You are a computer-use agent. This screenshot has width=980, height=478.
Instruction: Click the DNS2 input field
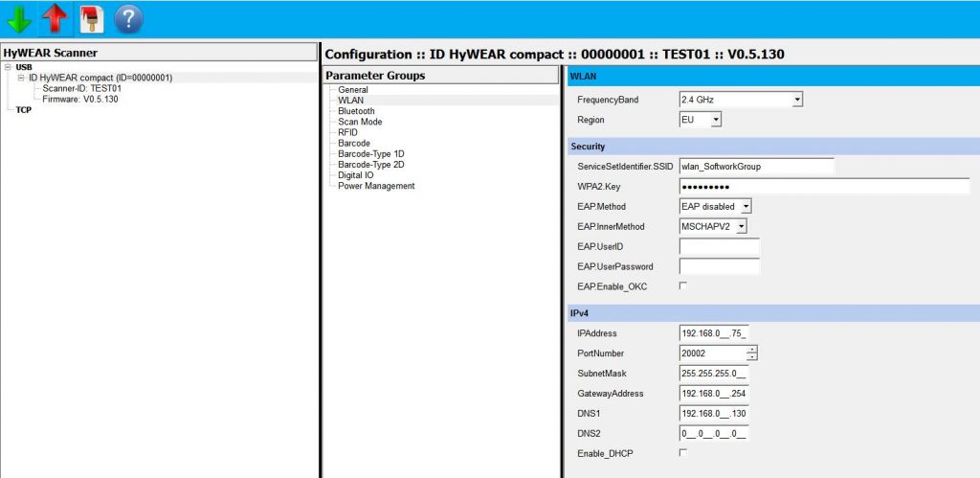[714, 434]
